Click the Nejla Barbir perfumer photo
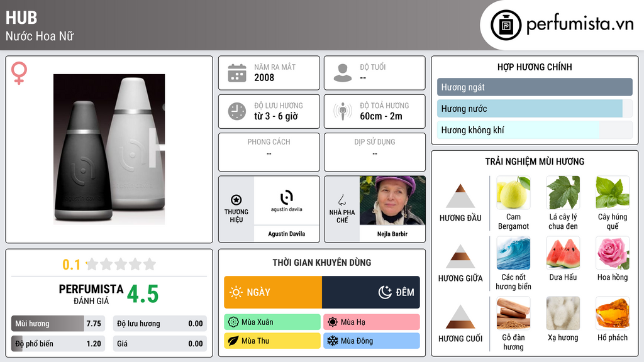 (x=392, y=200)
